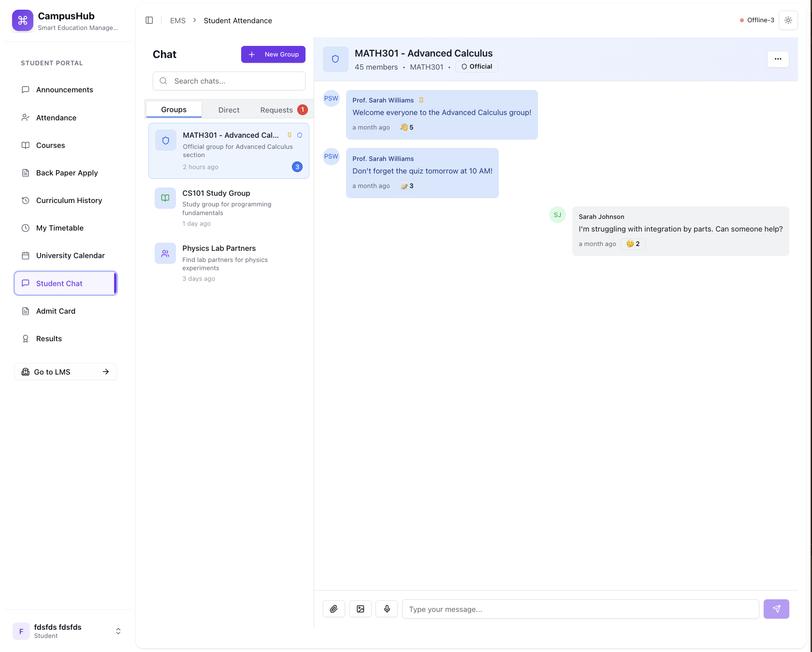Click the New Group button

tap(273, 55)
